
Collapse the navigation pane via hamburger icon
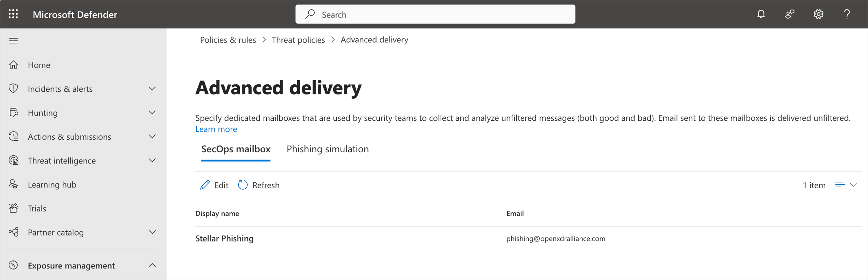pyautogui.click(x=13, y=41)
